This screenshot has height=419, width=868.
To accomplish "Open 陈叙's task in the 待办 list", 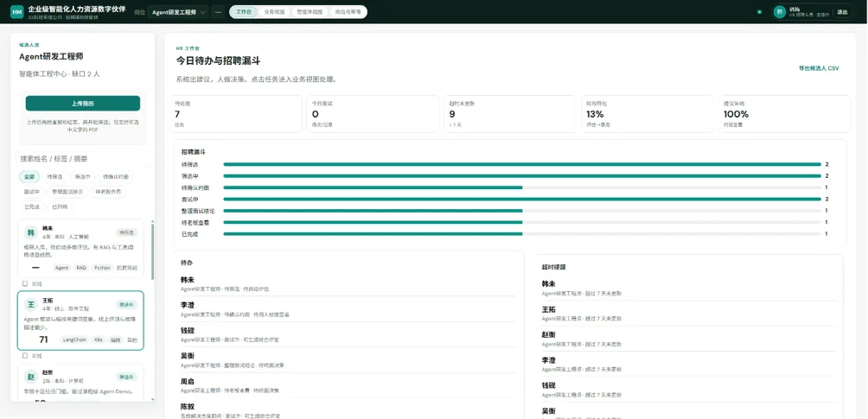I will pos(348,410).
